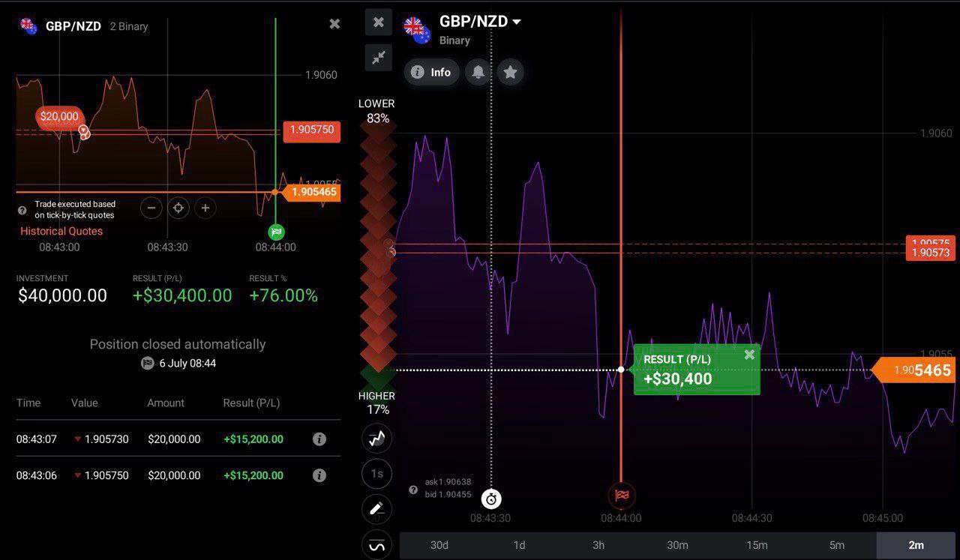
Task: Open info for the 08:43:07 trade
Action: pos(319,439)
